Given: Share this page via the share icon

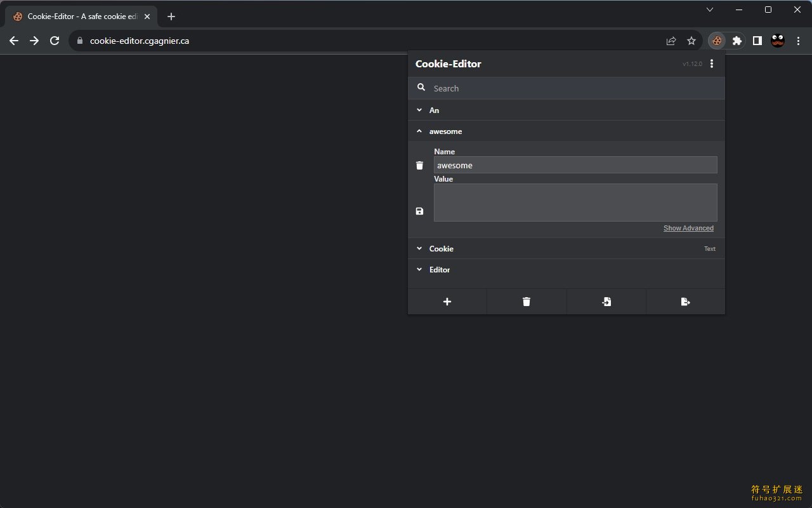Looking at the screenshot, I should pos(671,41).
